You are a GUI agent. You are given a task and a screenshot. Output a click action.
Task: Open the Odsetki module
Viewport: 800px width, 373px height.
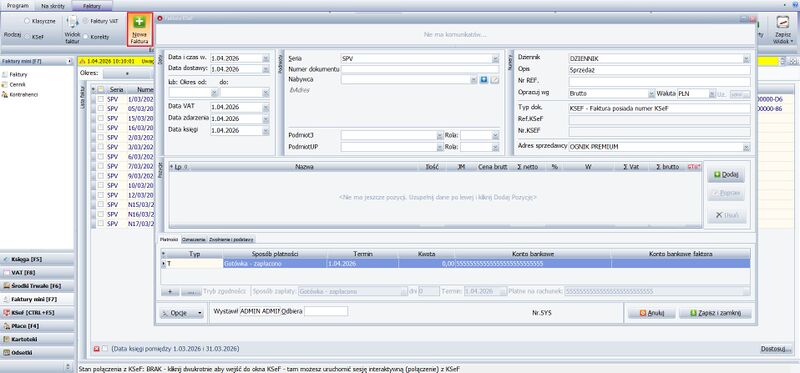37,352
